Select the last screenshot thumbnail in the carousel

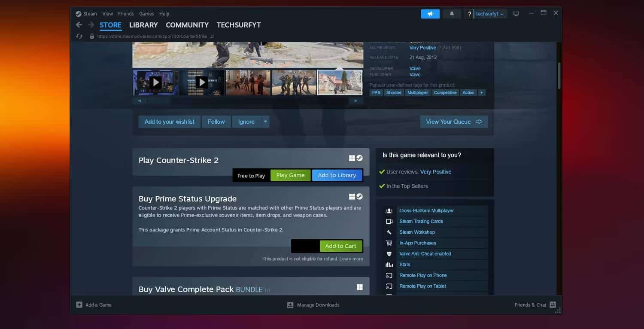[x=340, y=82]
